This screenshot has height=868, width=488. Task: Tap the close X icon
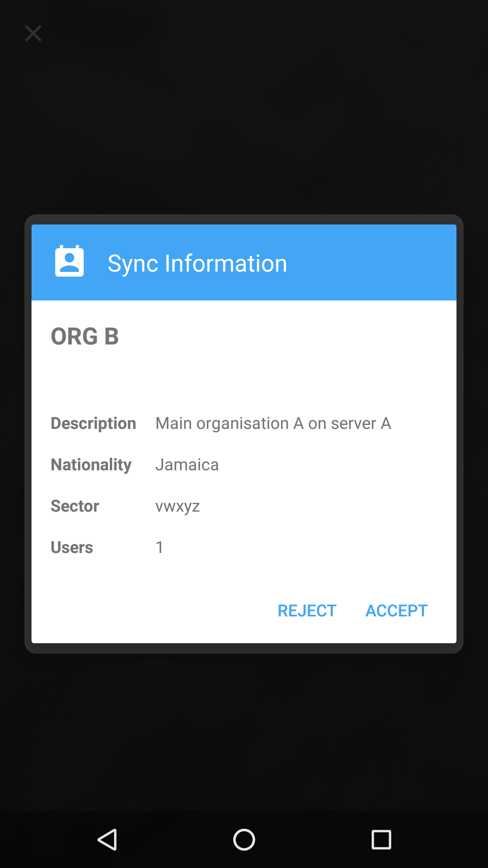(33, 33)
